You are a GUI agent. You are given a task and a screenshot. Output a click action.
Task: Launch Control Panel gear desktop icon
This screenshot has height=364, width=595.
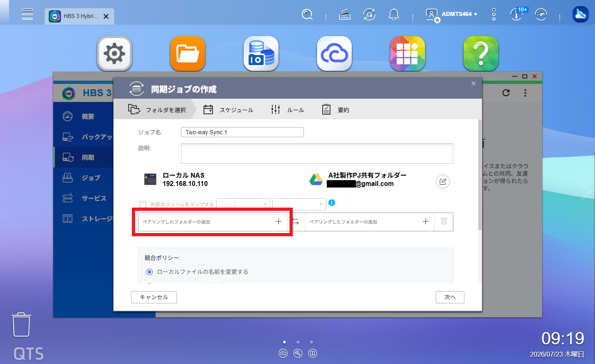(114, 53)
